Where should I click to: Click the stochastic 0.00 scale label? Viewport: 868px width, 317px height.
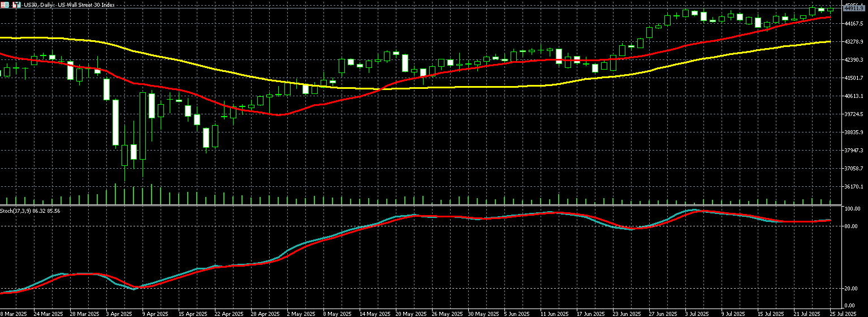pyautogui.click(x=849, y=306)
